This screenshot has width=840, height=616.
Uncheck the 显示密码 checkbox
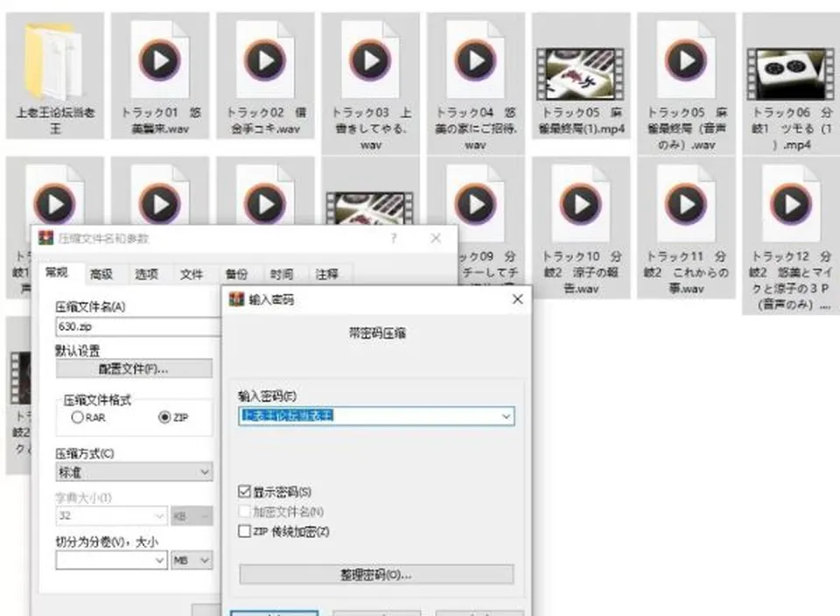[244, 491]
